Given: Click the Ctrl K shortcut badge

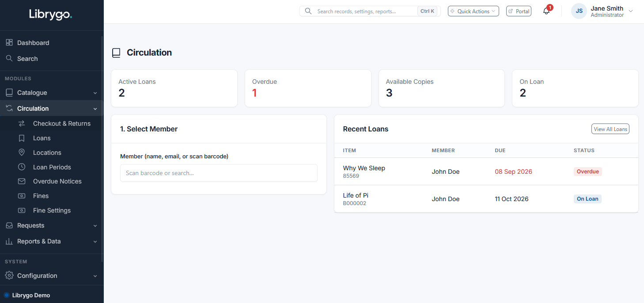Looking at the screenshot, I should tap(427, 11).
